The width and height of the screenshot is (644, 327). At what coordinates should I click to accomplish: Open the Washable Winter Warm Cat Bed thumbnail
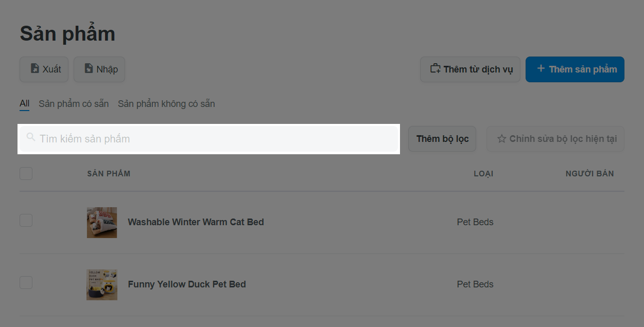pos(102,223)
